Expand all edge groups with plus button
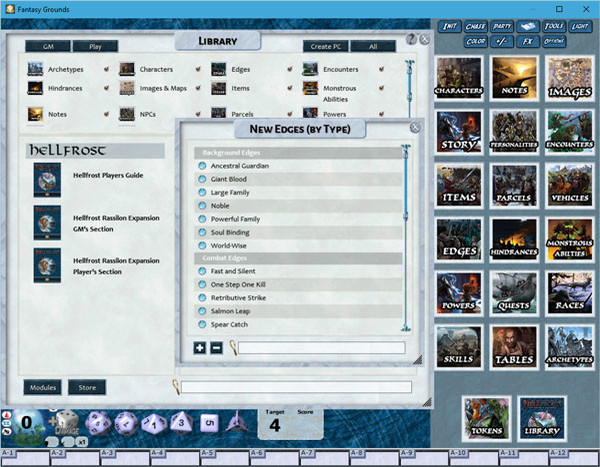 click(201, 348)
